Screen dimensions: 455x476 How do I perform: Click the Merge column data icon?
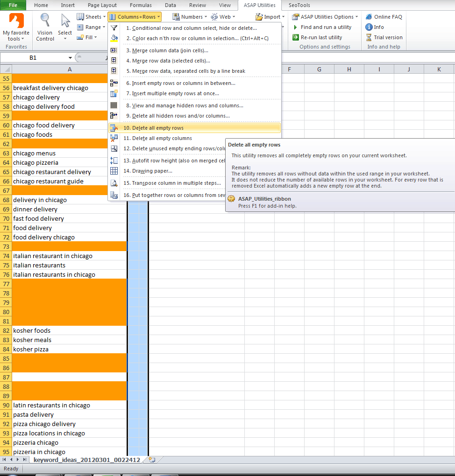click(x=114, y=50)
